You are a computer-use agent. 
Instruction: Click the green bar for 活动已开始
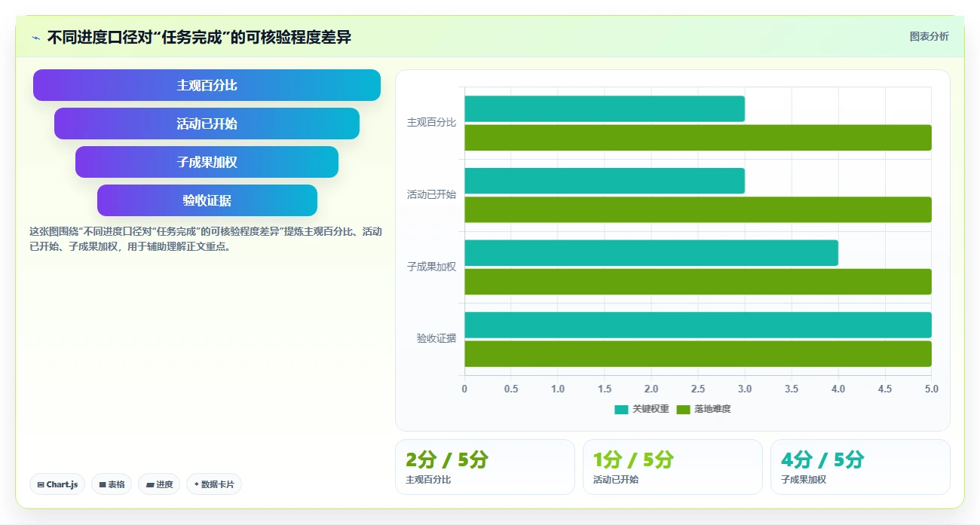[x=698, y=209]
